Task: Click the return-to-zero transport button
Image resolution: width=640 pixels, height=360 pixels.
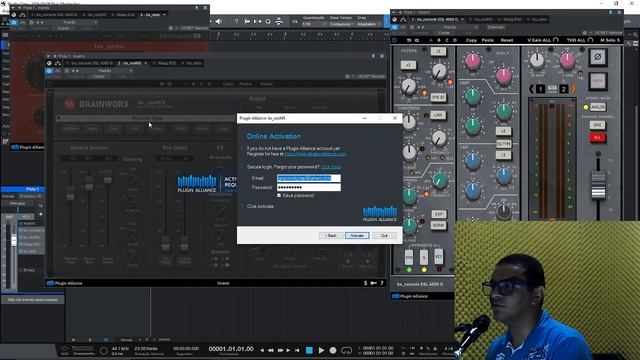Action: pyautogui.click(x=297, y=350)
